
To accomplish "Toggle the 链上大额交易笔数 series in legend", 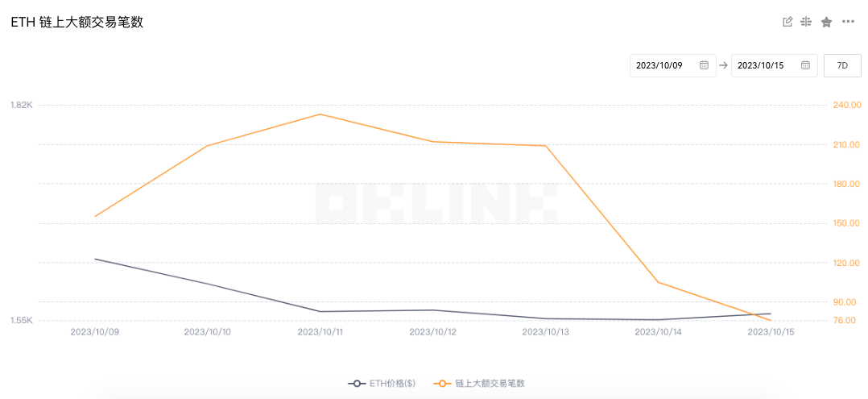I will (489, 384).
